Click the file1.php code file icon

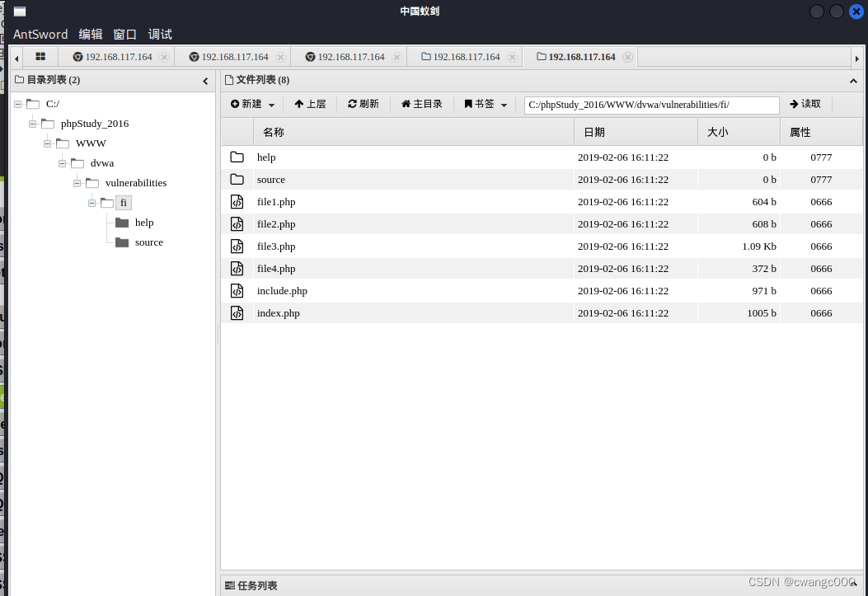tap(237, 201)
